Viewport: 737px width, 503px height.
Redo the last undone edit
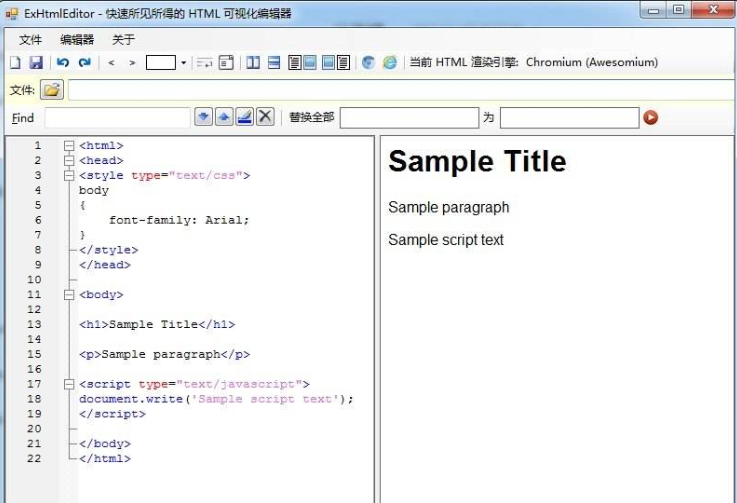pos(85,63)
